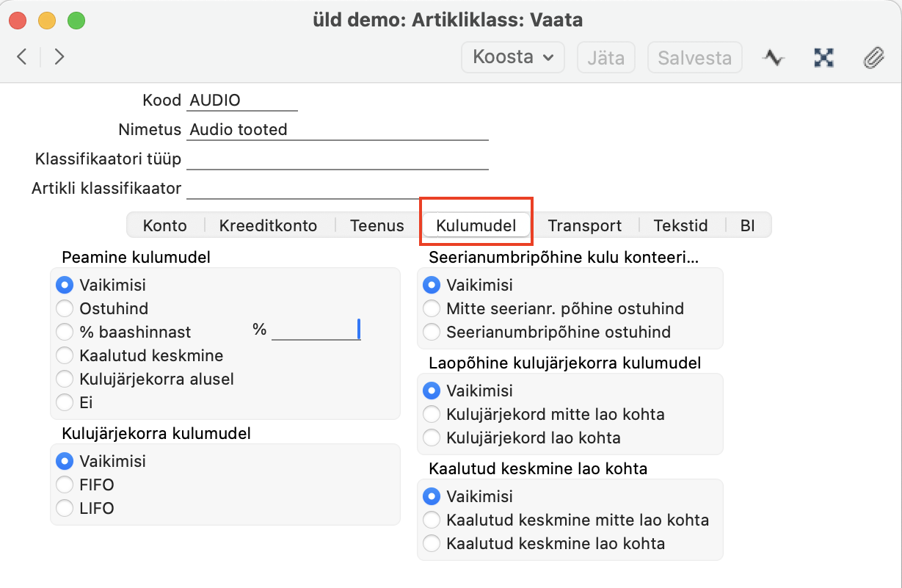Open the activity history waveform icon

coord(774,57)
